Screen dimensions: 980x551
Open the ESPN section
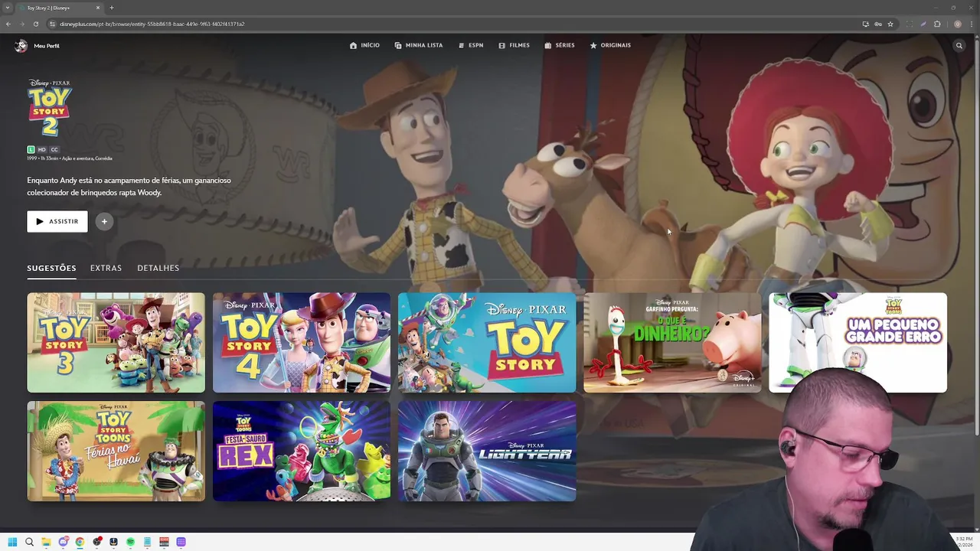[x=471, y=45]
